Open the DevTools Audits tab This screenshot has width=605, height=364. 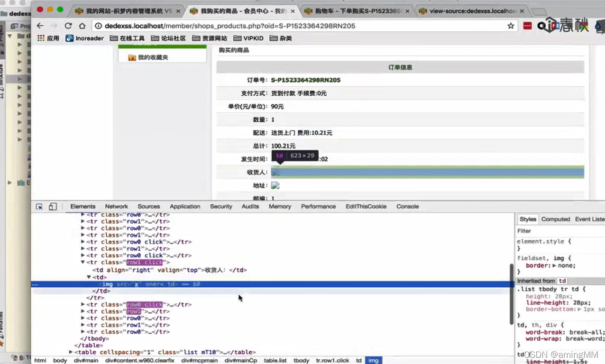[250, 207]
